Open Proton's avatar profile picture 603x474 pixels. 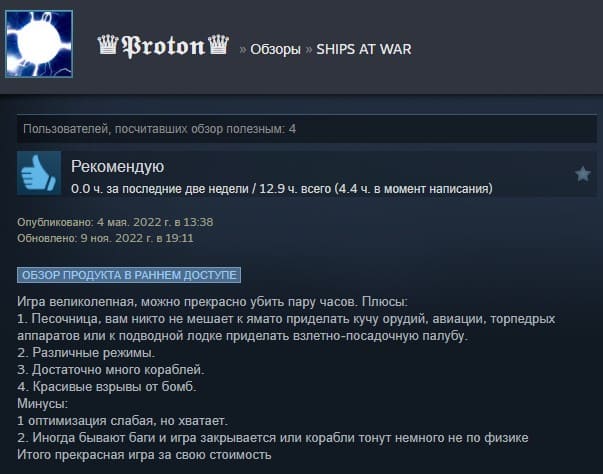(39, 44)
